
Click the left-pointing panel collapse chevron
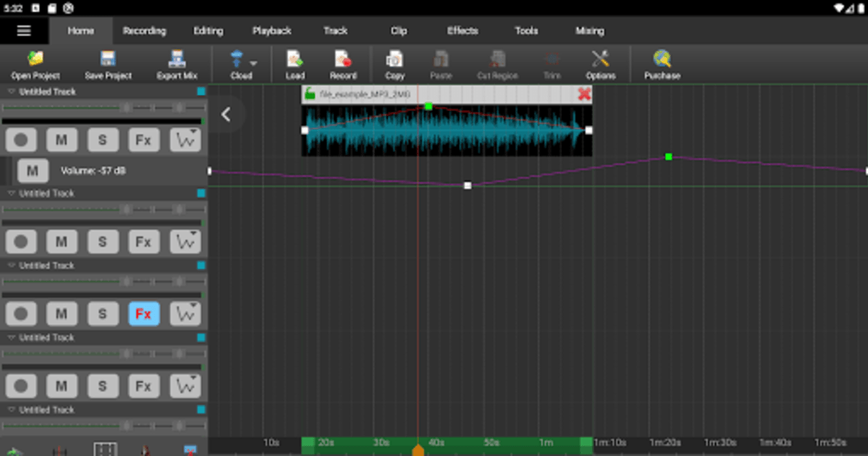click(226, 114)
